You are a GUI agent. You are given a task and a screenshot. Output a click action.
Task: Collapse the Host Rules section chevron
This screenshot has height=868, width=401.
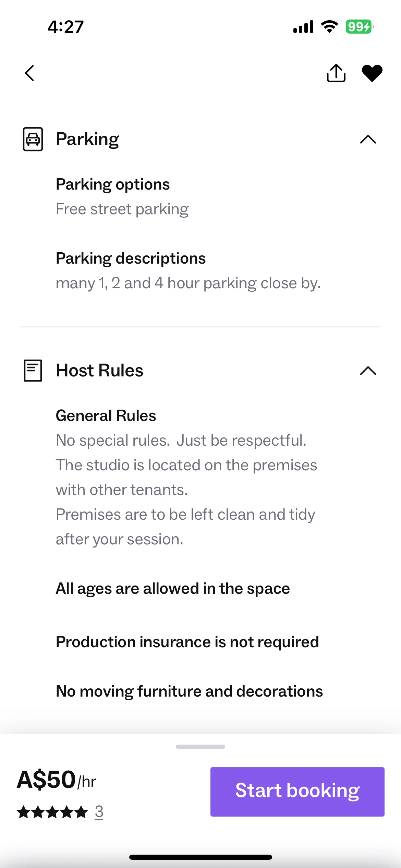pyautogui.click(x=368, y=371)
